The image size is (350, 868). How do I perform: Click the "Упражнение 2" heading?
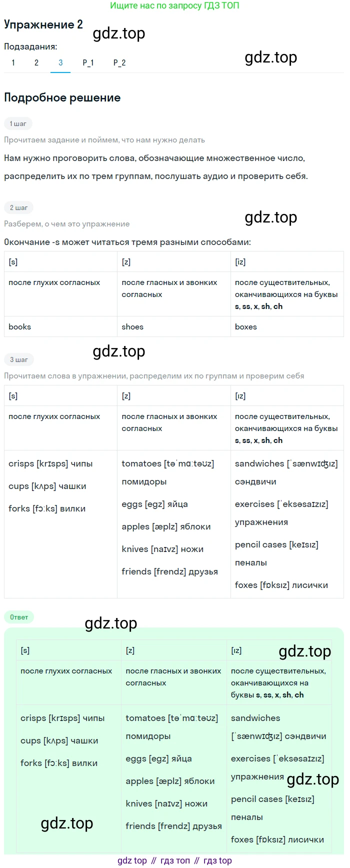coord(43,25)
